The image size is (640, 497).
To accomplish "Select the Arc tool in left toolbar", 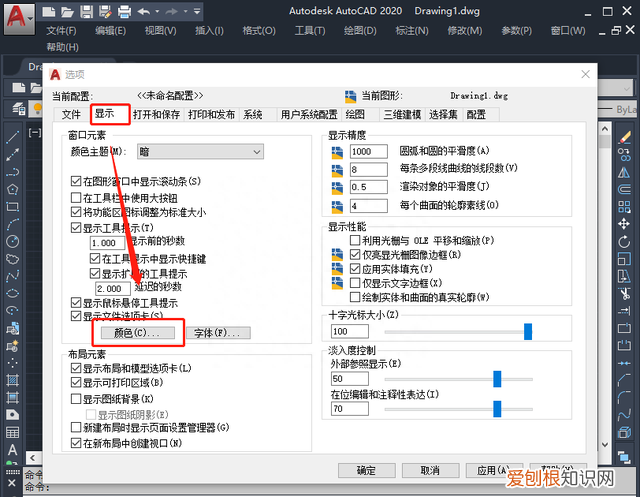I will coord(13,224).
